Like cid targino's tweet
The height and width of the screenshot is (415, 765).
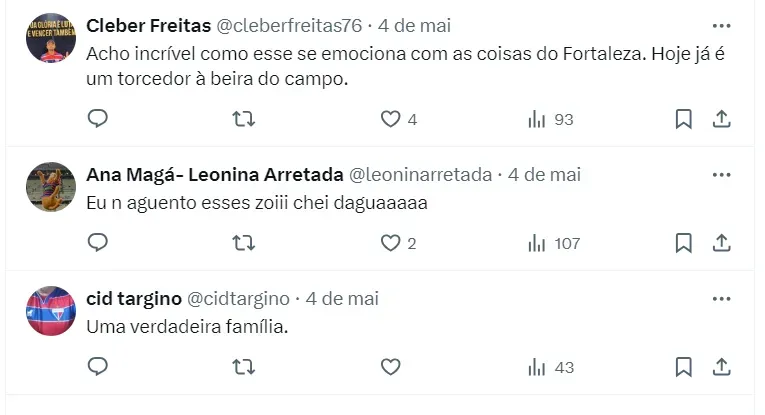coord(390,367)
